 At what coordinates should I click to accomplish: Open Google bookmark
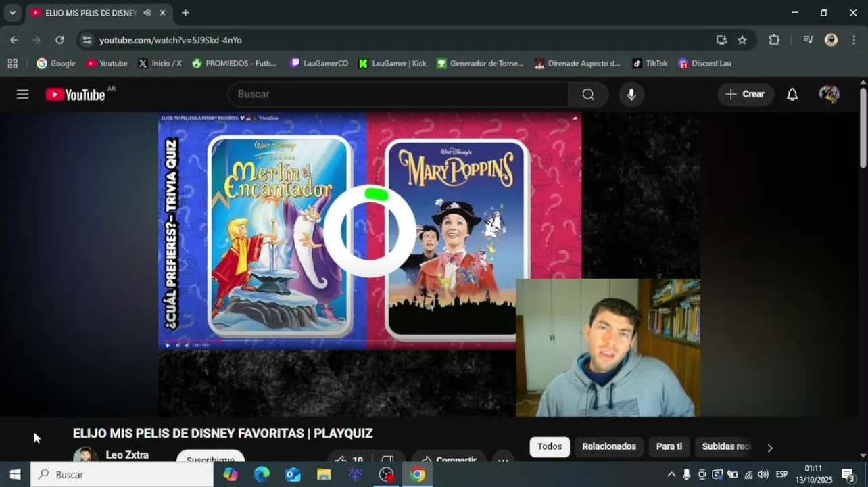(56, 63)
